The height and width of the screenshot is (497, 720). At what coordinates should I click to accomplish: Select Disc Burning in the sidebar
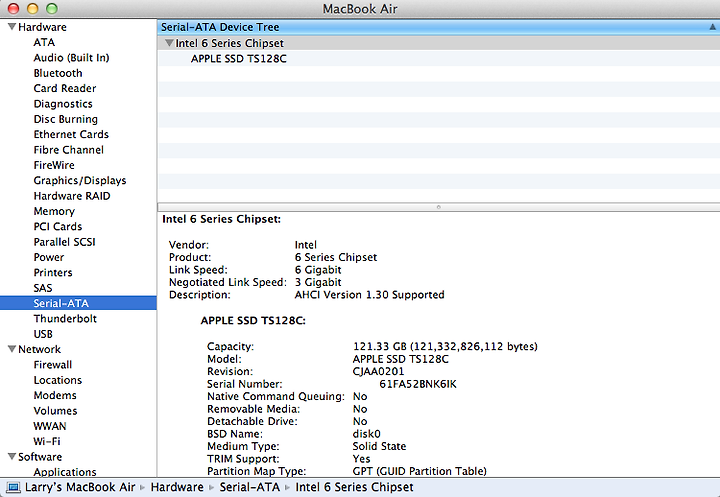[66, 119]
